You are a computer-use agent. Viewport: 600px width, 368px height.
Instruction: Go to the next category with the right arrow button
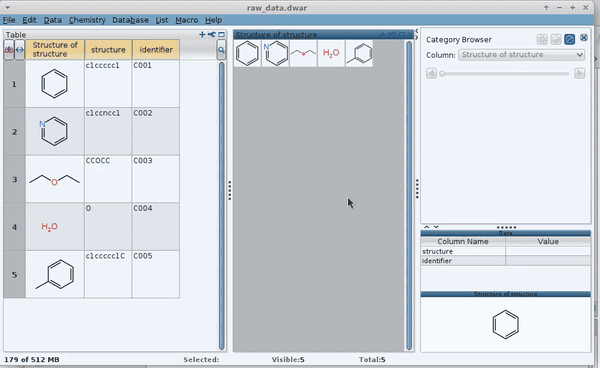tap(579, 73)
